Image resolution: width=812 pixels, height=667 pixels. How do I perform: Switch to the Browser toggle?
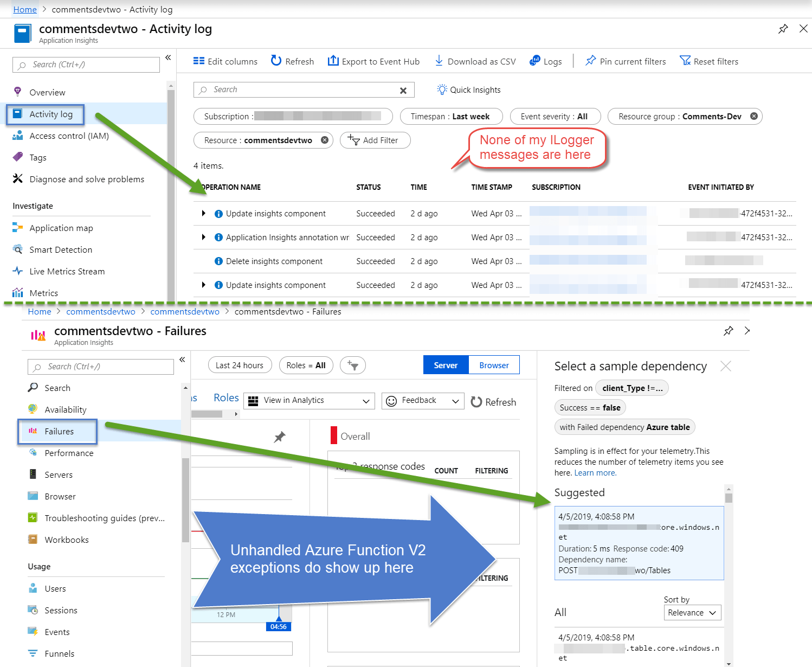click(x=494, y=365)
